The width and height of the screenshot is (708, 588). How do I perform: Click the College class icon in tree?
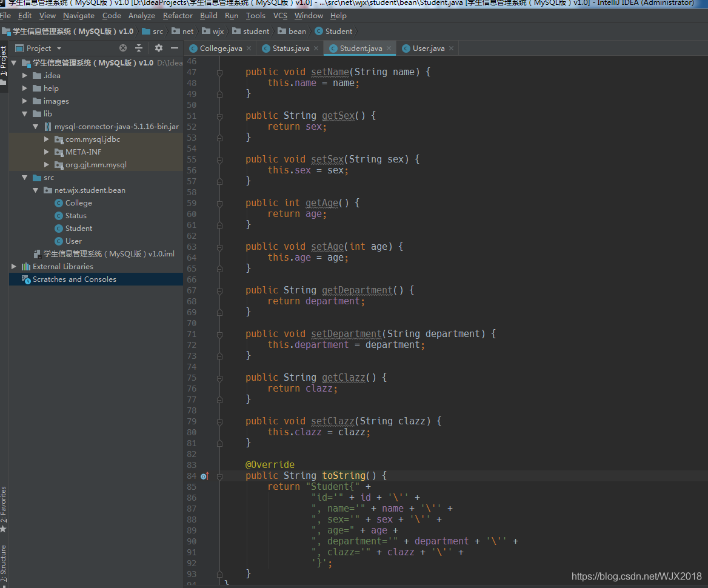tap(59, 203)
